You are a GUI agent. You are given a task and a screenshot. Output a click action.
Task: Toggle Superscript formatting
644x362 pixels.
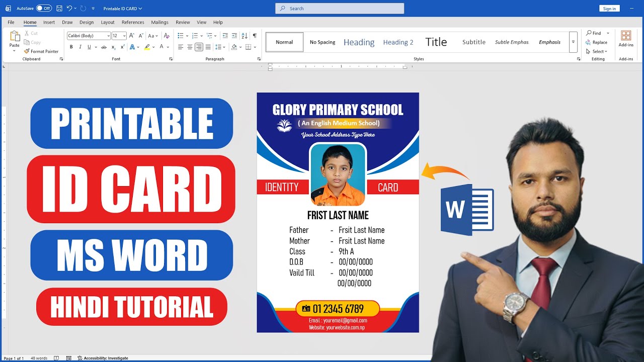[x=122, y=47]
